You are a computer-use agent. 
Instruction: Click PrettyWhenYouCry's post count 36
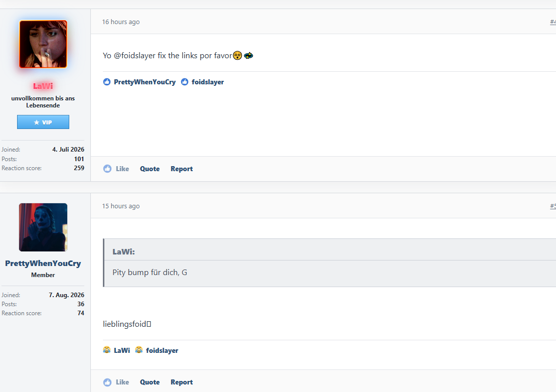[x=81, y=304]
